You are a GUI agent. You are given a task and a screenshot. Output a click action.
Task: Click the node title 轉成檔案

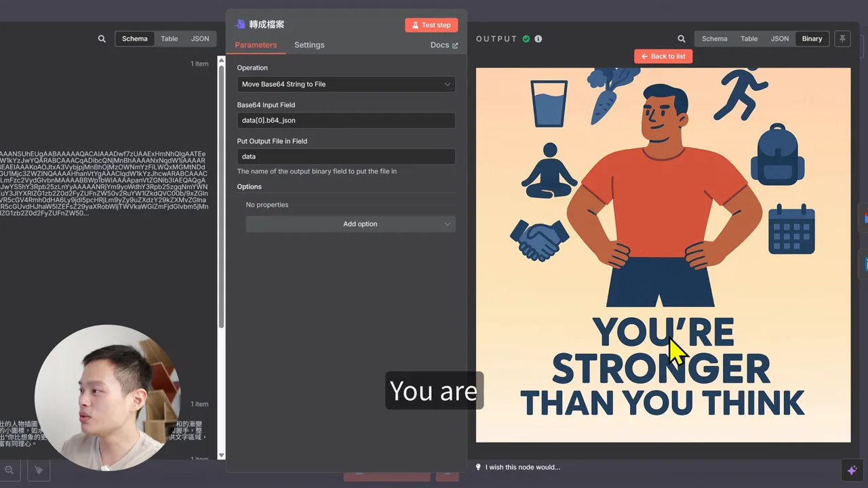(x=267, y=24)
